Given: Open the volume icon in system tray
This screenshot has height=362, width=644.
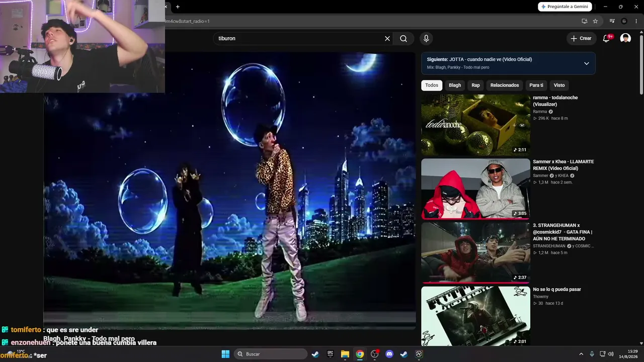Looking at the screenshot, I should (611, 354).
